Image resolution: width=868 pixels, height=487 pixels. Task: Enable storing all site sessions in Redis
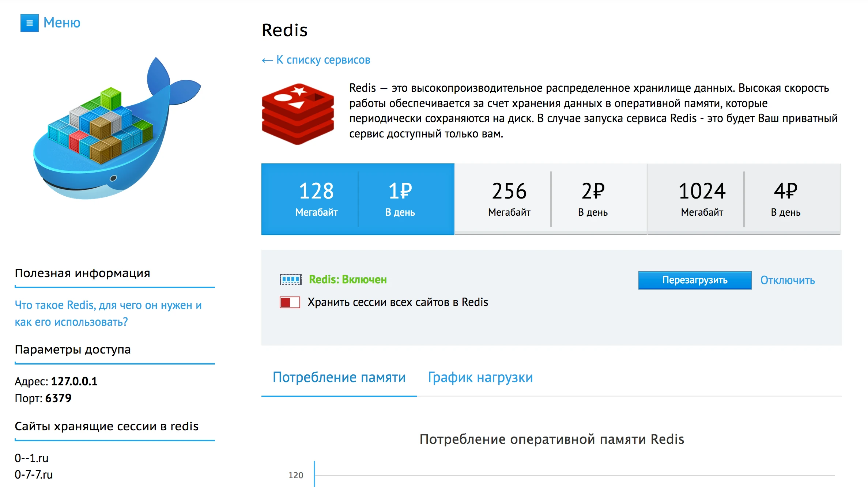coord(289,302)
